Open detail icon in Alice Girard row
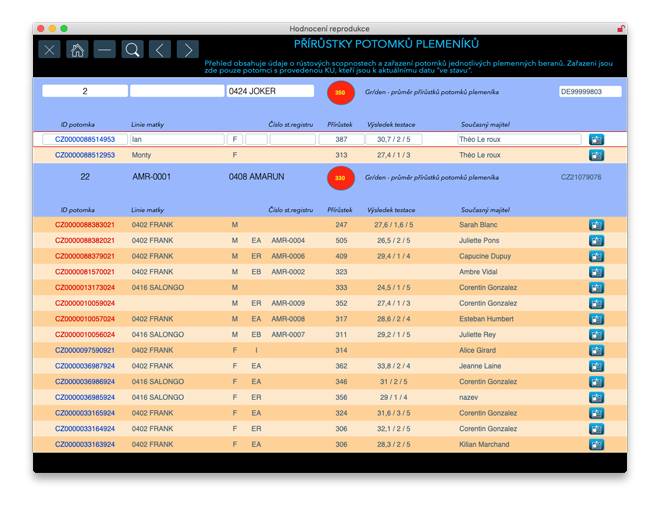 (597, 350)
